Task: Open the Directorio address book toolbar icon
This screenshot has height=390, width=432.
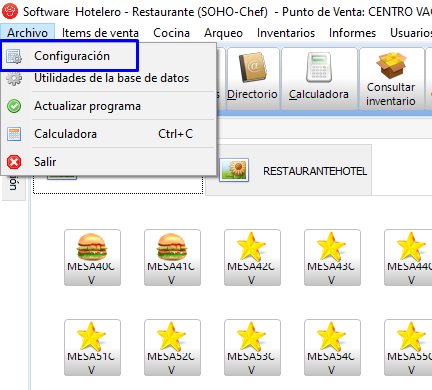Action: (x=253, y=79)
